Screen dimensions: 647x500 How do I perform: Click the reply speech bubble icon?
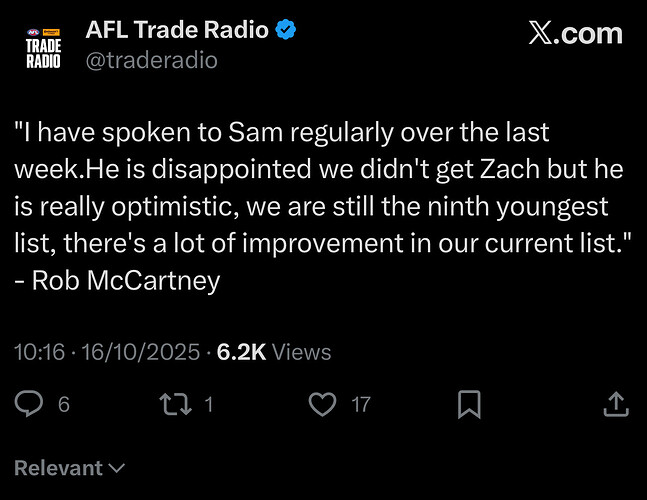tap(29, 404)
